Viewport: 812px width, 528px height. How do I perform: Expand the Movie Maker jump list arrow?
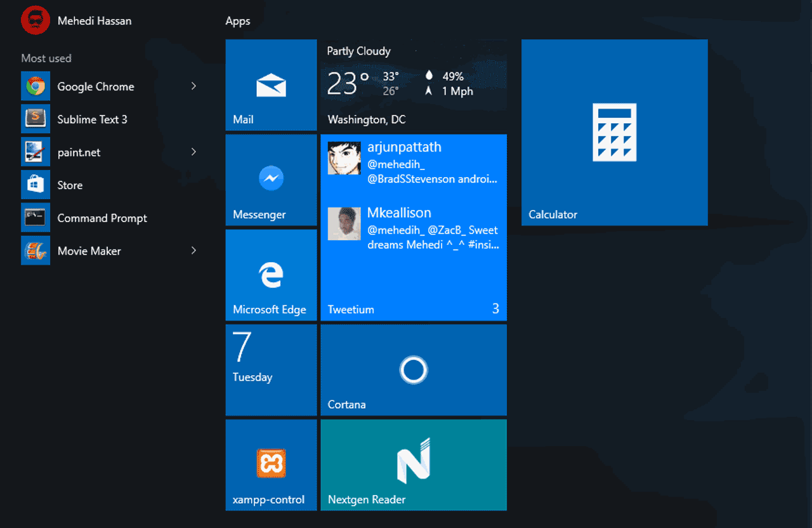click(193, 251)
